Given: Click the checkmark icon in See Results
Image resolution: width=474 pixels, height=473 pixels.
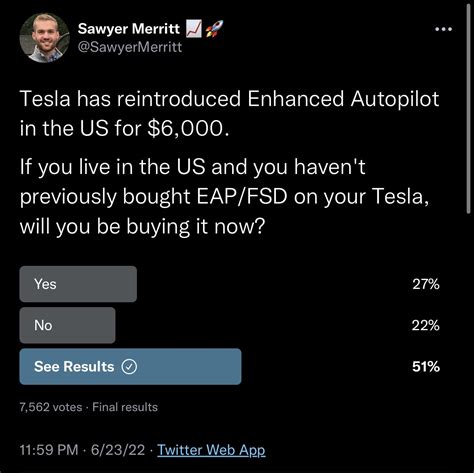Looking at the screenshot, I should (x=129, y=367).
